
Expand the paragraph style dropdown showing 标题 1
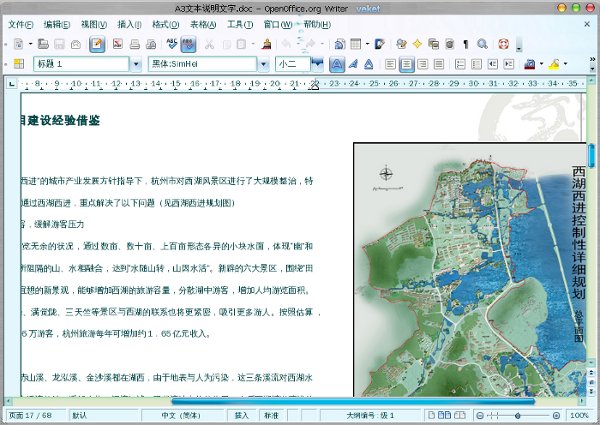pos(135,64)
